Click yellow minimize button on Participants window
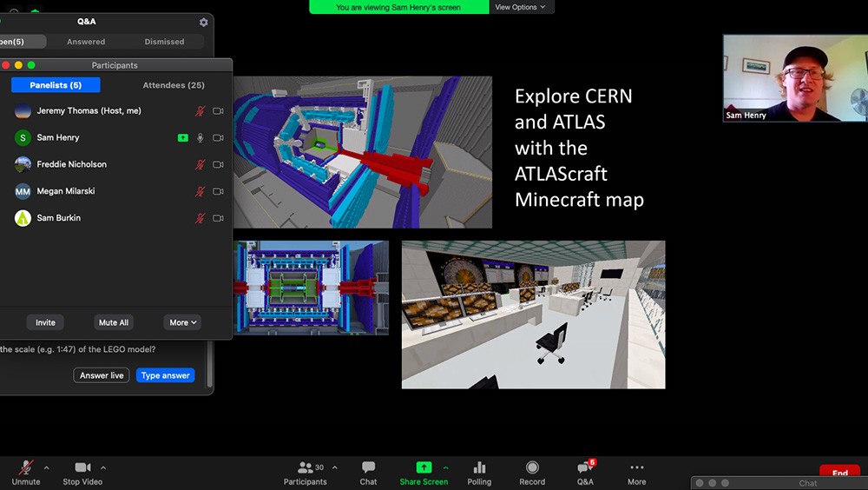The width and height of the screenshot is (868, 490). [18, 65]
